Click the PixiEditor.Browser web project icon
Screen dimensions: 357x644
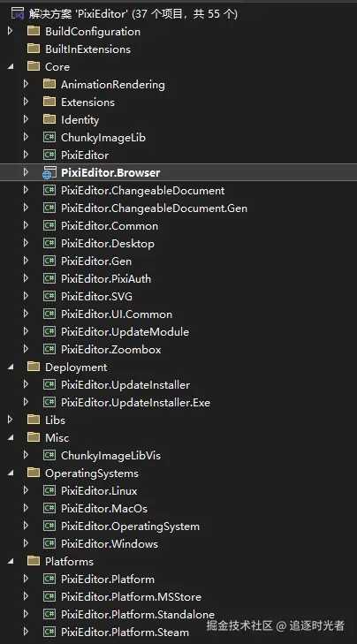[49, 173]
